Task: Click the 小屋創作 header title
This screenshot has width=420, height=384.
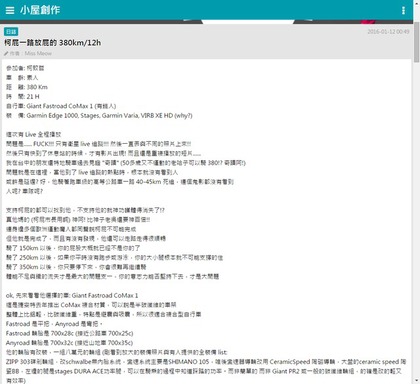Action: (x=40, y=10)
